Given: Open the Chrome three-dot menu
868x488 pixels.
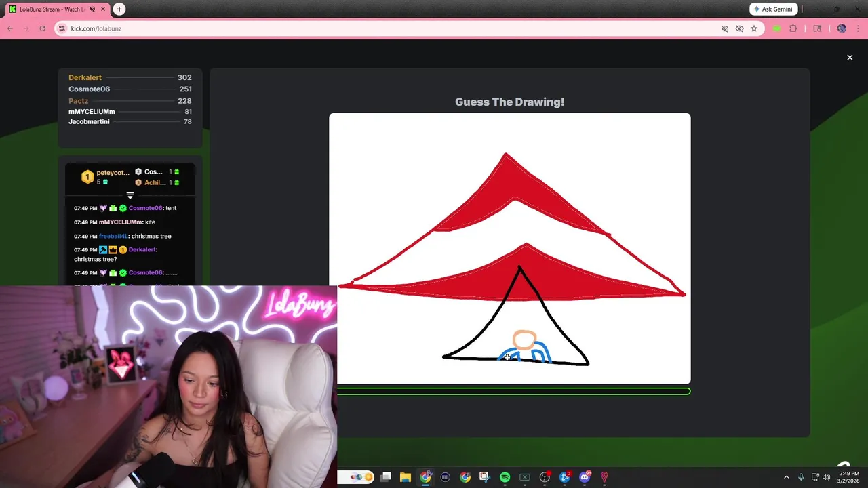Looking at the screenshot, I should coord(857,28).
